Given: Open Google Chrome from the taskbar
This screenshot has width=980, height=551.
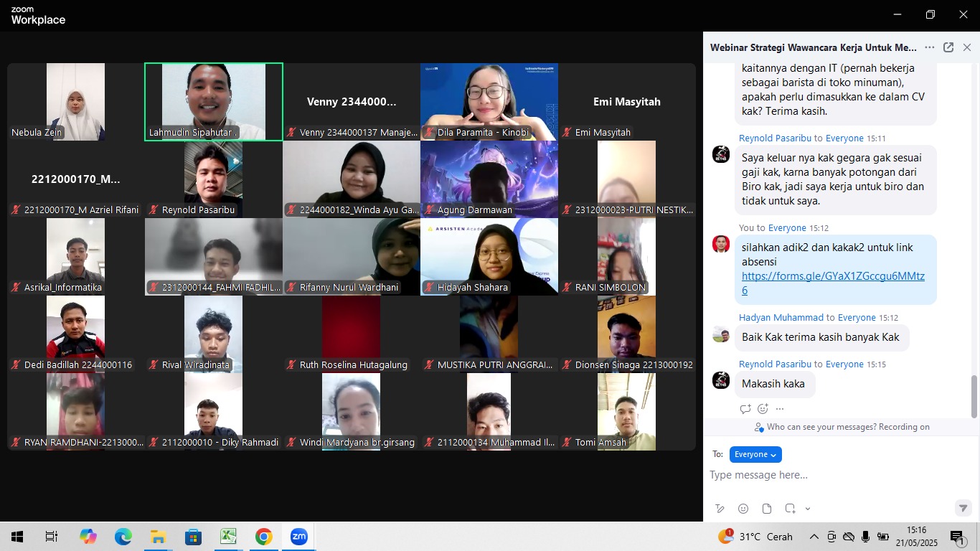Looking at the screenshot, I should (x=264, y=537).
